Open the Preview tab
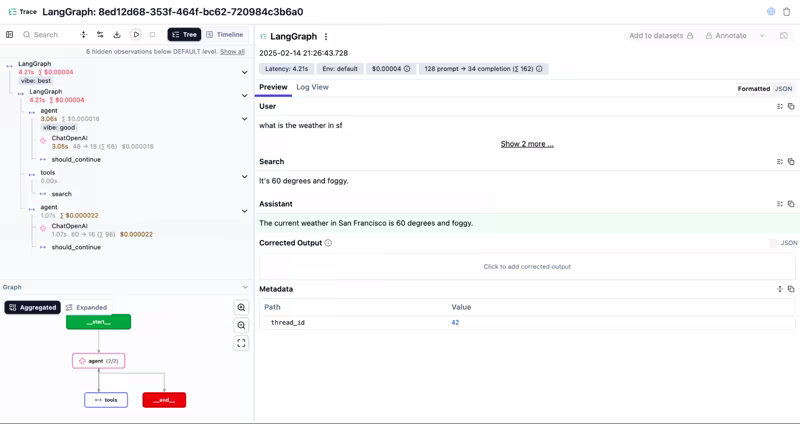 pyautogui.click(x=273, y=87)
